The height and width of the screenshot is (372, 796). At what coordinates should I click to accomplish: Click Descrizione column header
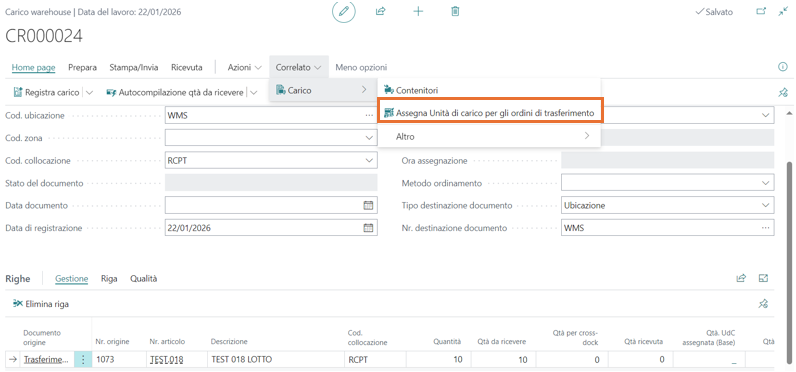[x=229, y=342]
